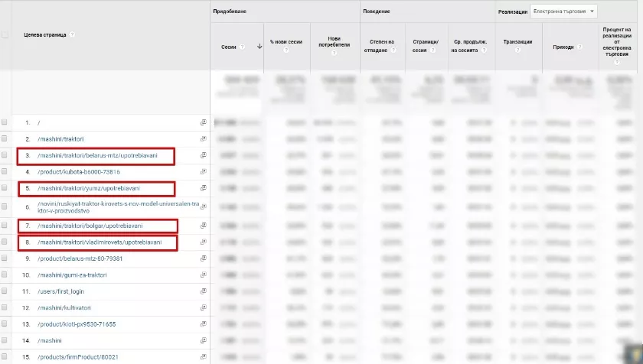The width and height of the screenshot is (643, 364).
Task: Open /product/kioti-px9530-71655 landing page link
Action: click(77, 324)
